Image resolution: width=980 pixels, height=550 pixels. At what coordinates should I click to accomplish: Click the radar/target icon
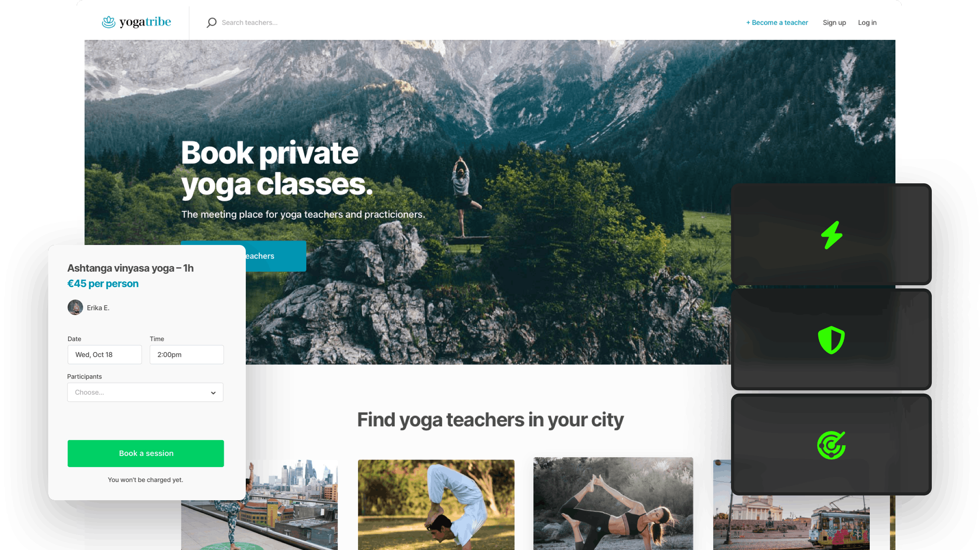(x=831, y=445)
